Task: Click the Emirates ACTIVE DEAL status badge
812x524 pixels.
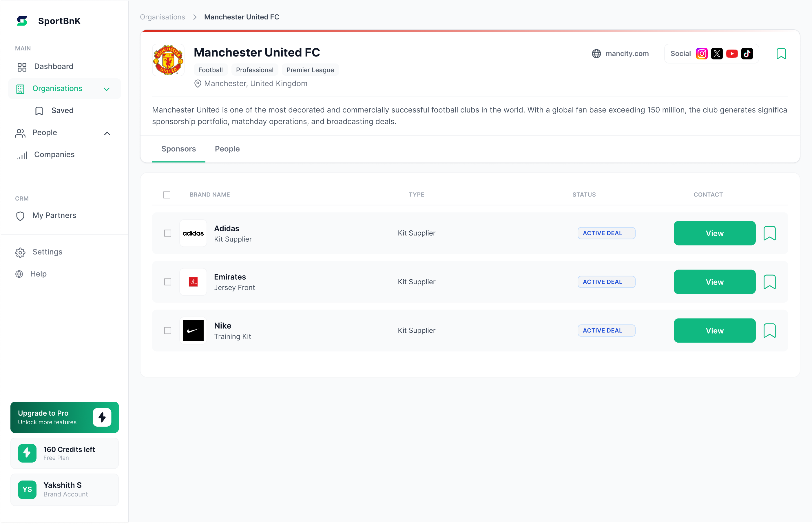Action: 606,282
